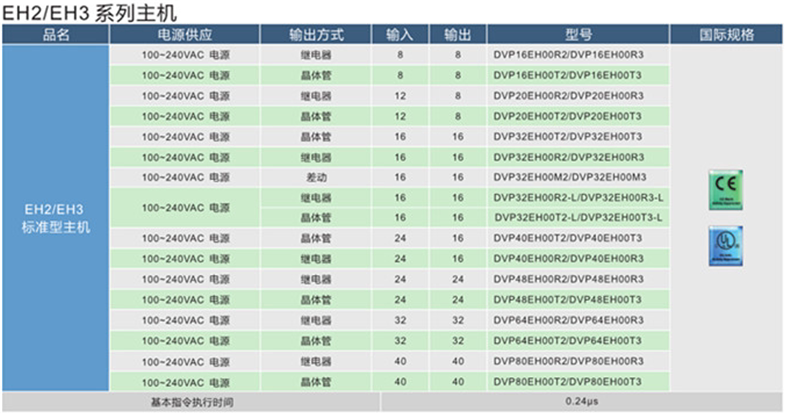Click model DVP80EH00R2/DVP80EH00R3

tap(568, 362)
